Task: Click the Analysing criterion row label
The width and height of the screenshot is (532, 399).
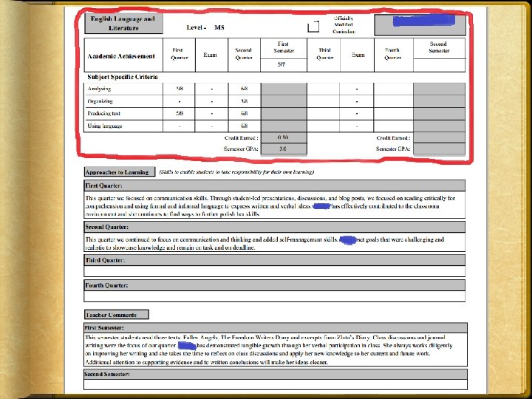Action: (x=99, y=89)
